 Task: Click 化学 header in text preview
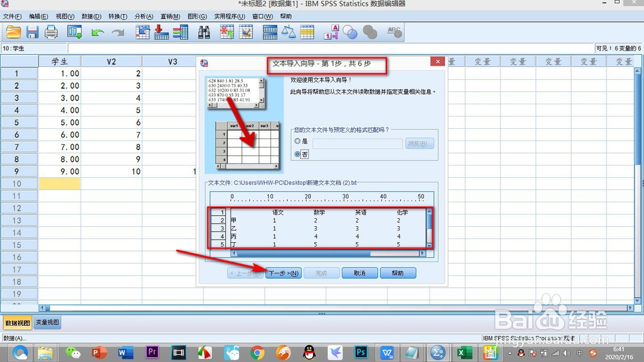coord(402,213)
